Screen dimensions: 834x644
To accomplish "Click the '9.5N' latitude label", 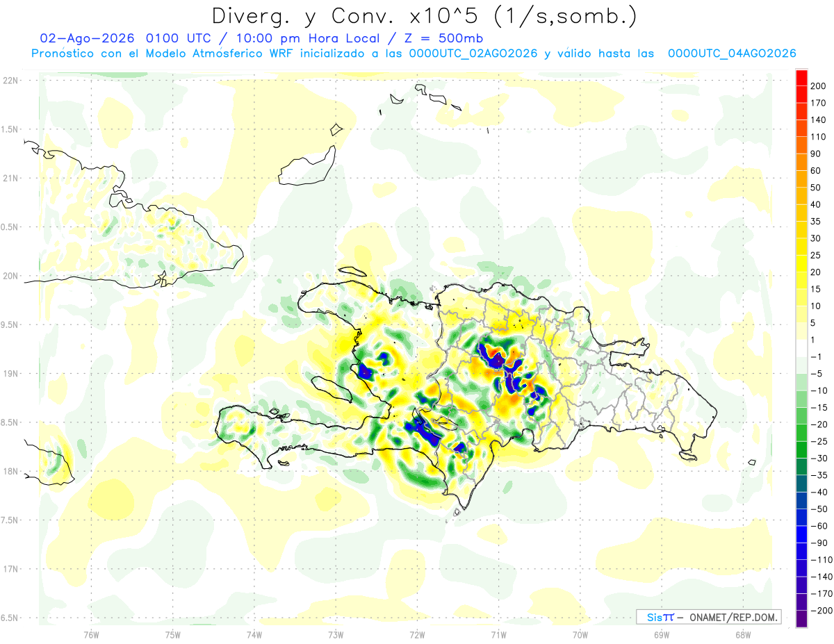I will (10, 324).
